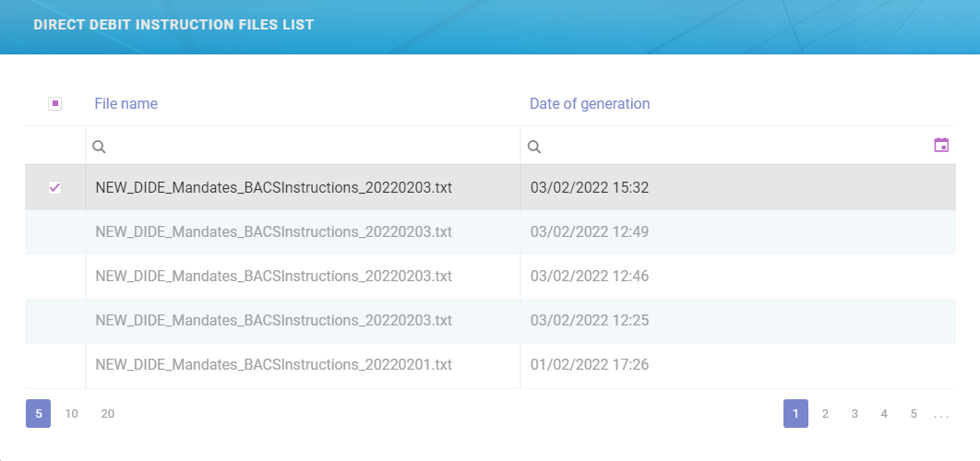This screenshot has height=461, width=980.
Task: Set page size to 5 rows
Action: coord(39,414)
